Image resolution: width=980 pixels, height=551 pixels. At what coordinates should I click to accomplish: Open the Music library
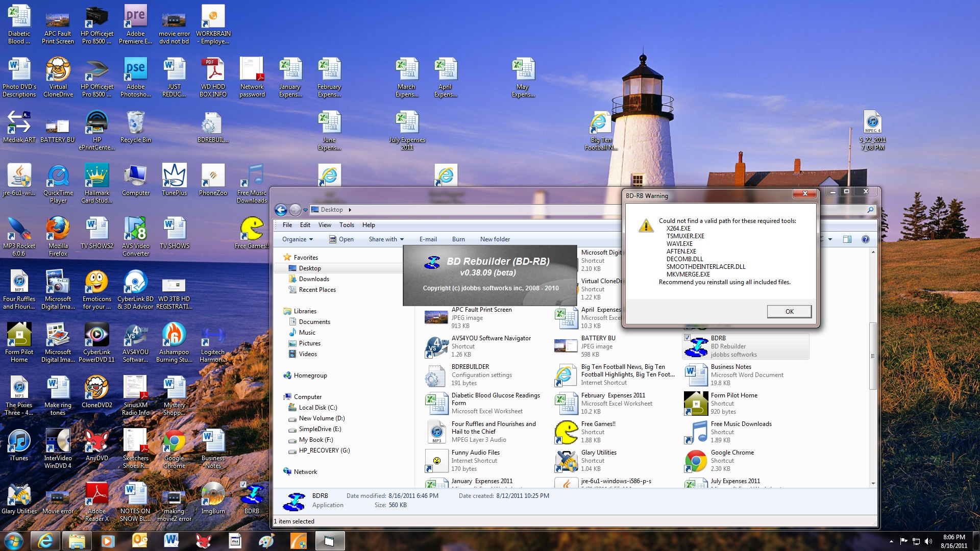pyautogui.click(x=306, y=333)
